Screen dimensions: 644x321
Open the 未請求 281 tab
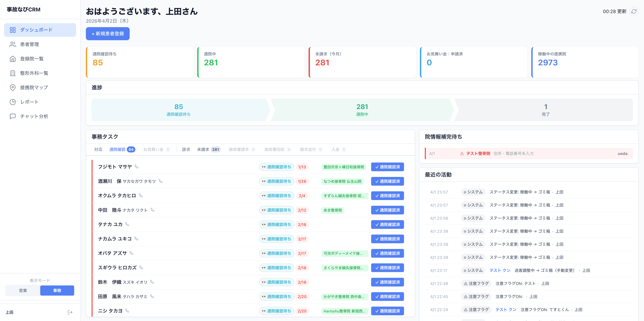point(208,149)
